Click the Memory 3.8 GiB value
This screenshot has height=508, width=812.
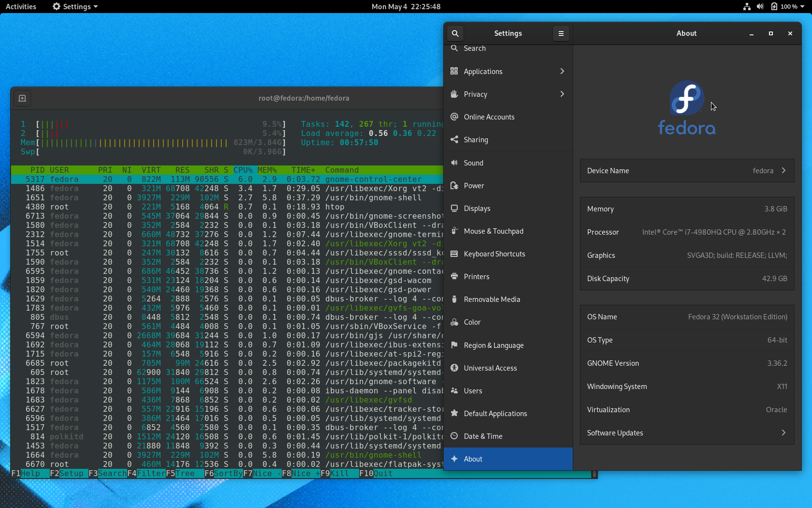[x=776, y=209]
